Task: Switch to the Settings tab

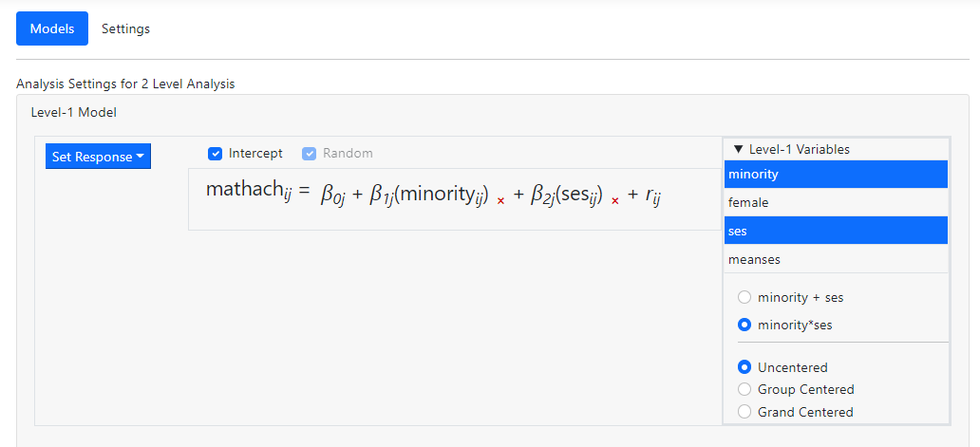Action: point(125,28)
